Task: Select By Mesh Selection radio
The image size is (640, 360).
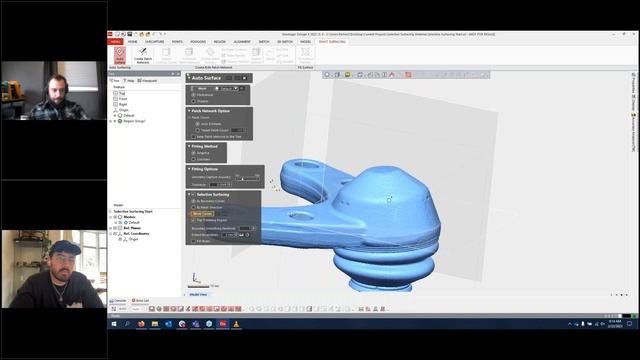Action: [x=193, y=207]
